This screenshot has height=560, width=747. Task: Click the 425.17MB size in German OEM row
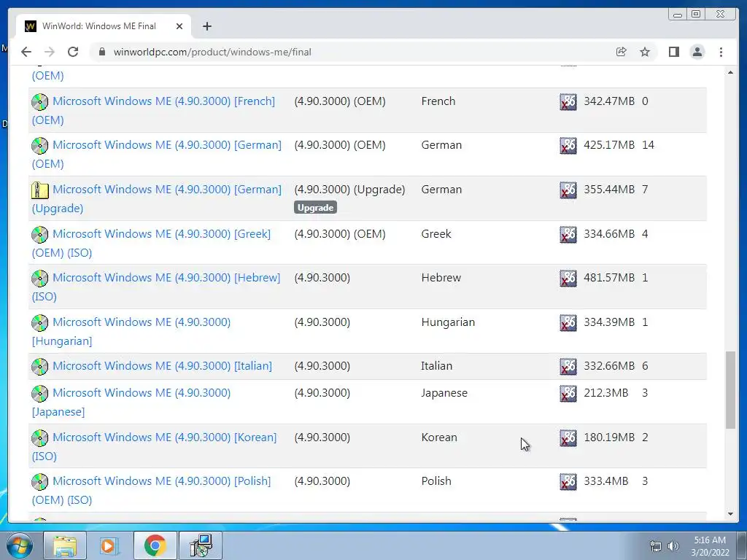(609, 145)
